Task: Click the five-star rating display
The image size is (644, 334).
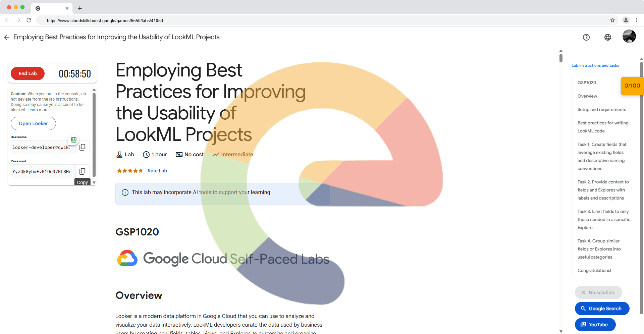Action: (x=130, y=171)
